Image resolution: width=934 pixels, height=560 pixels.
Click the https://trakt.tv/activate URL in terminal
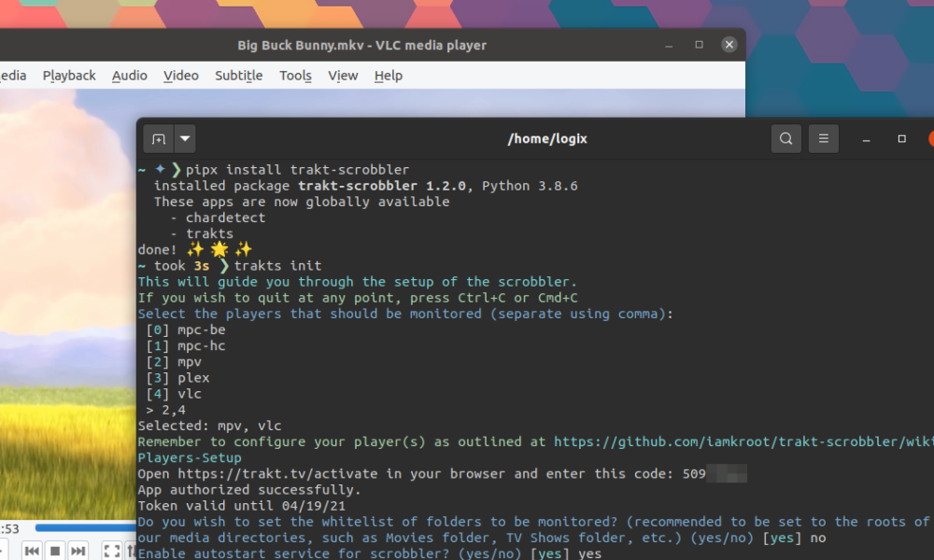tap(277, 474)
